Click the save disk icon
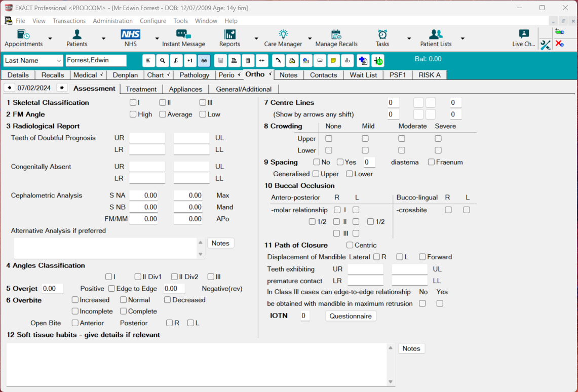Image resolution: width=578 pixels, height=392 pixels. (x=220, y=60)
